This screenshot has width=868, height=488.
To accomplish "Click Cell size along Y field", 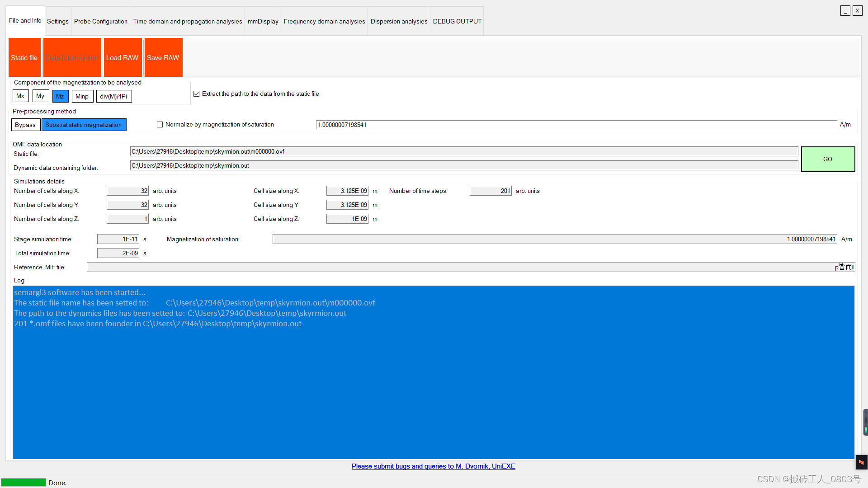I will point(347,205).
